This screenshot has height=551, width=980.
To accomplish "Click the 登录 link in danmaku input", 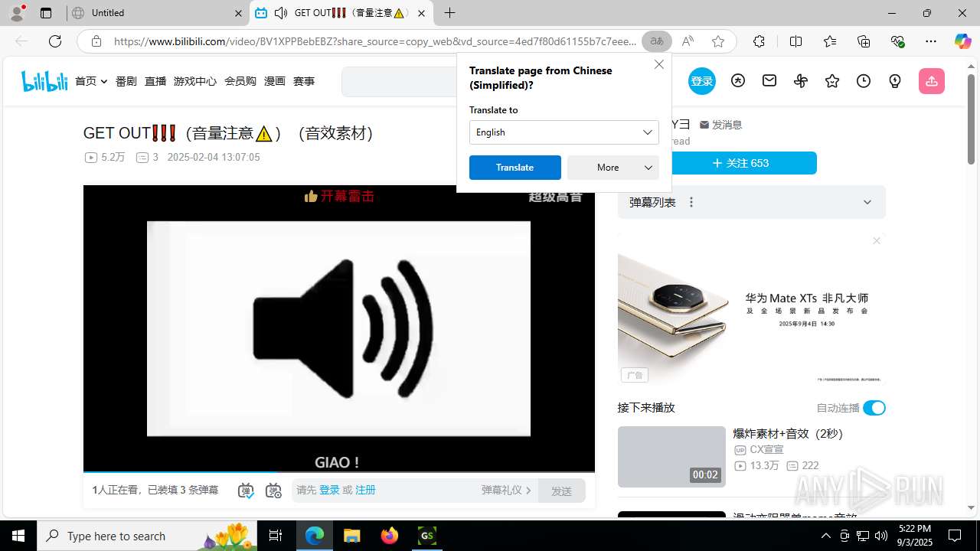I will [329, 490].
